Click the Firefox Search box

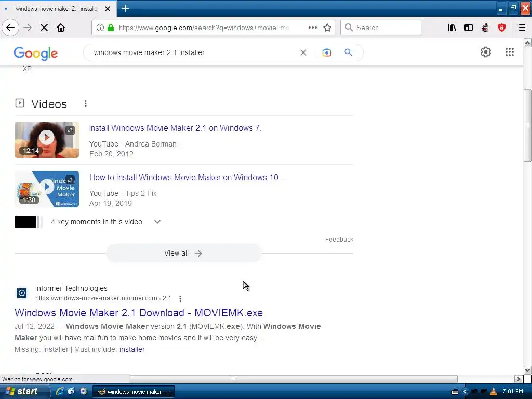click(x=381, y=28)
